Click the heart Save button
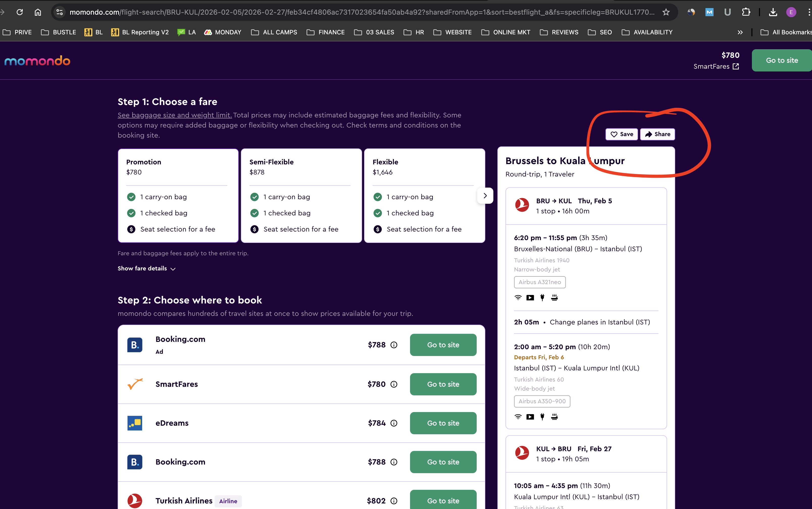The width and height of the screenshot is (812, 509). [621, 134]
